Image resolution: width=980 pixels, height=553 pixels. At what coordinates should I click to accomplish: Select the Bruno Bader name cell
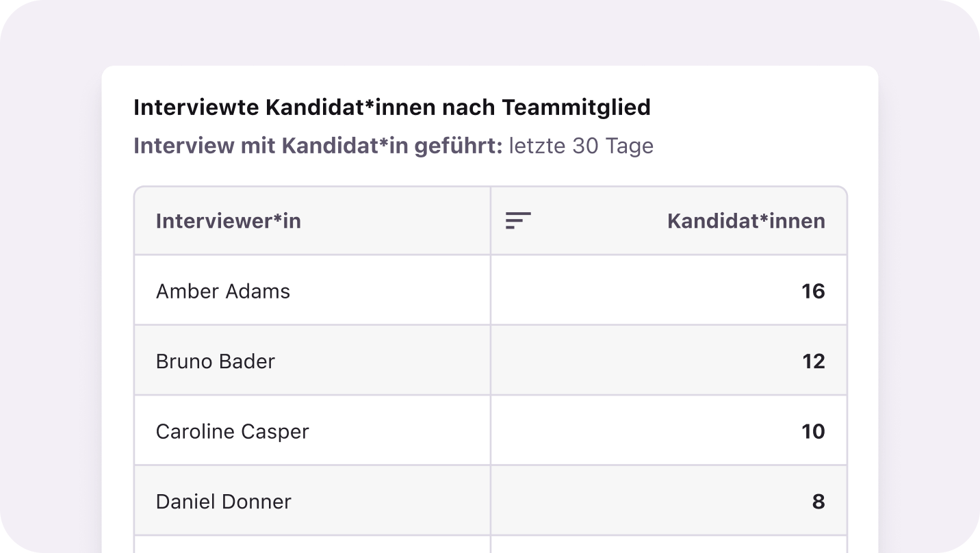pos(216,361)
